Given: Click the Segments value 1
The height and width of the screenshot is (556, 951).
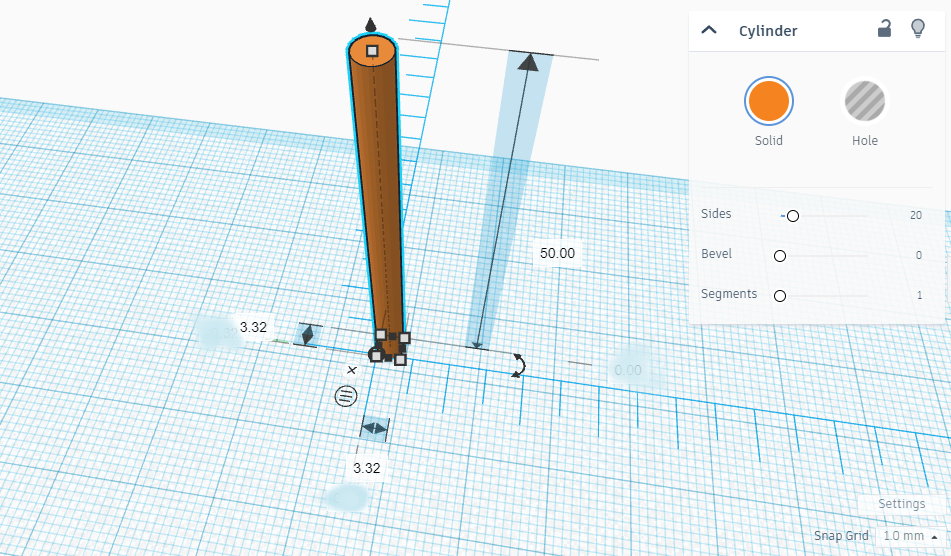Looking at the screenshot, I should (919, 295).
